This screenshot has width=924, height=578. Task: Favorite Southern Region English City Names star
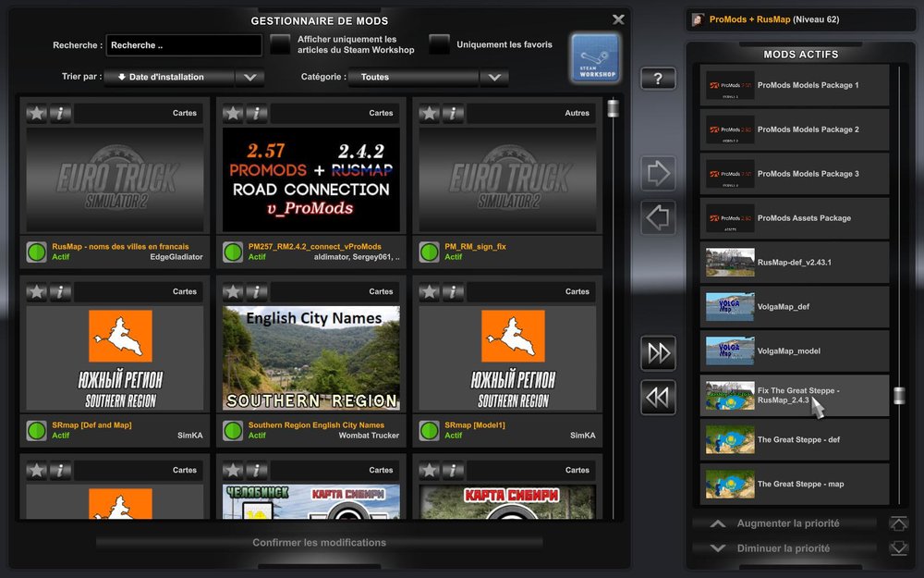coord(233,291)
